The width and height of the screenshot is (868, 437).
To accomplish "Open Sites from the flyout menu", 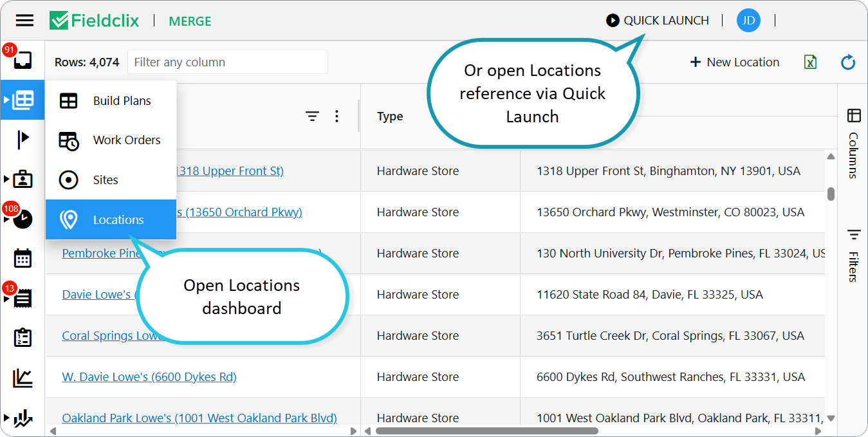I will [x=111, y=180].
